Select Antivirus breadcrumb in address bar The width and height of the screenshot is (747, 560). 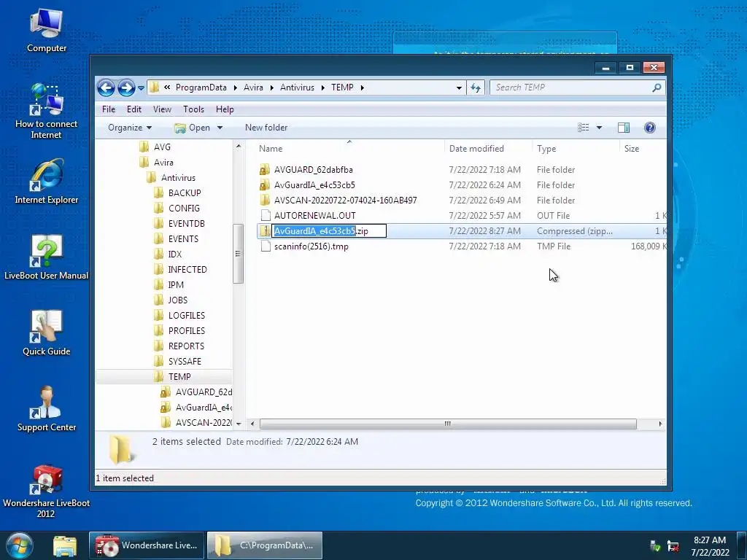[298, 87]
